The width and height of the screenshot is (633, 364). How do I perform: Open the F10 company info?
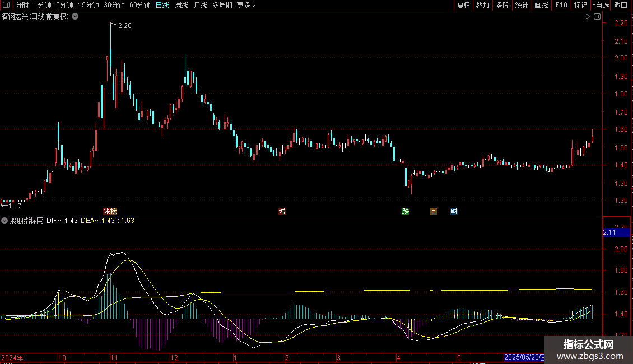pos(561,5)
